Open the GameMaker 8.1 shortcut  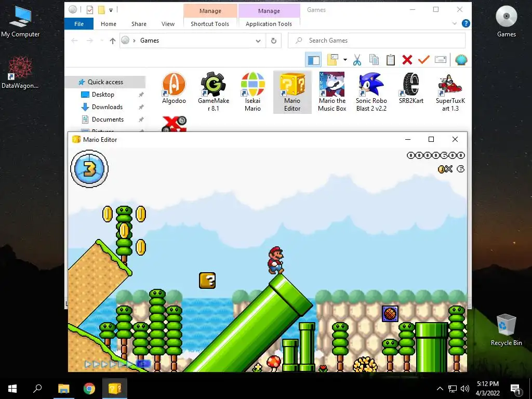pyautogui.click(x=214, y=91)
